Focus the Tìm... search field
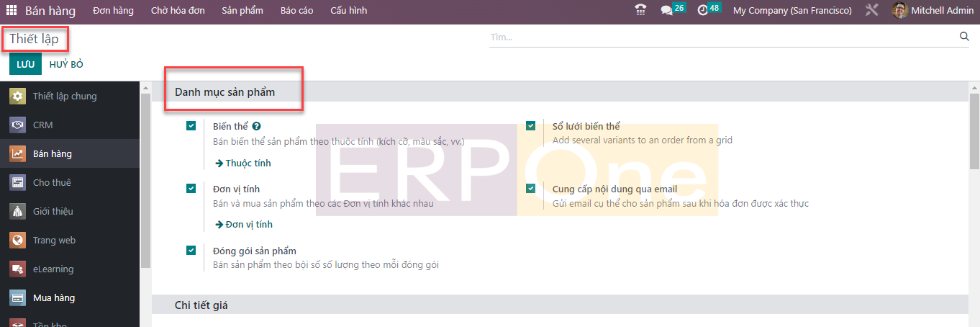 tap(720, 37)
